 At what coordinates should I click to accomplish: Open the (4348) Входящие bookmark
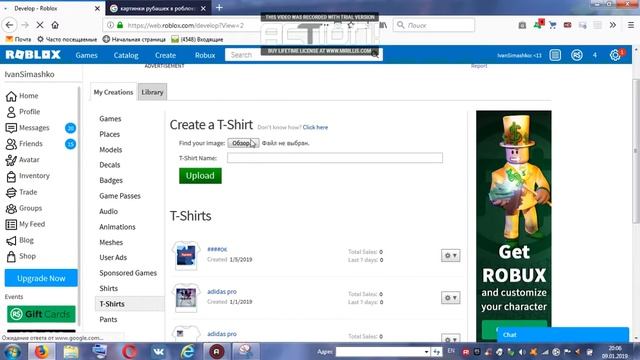[x=198, y=39]
